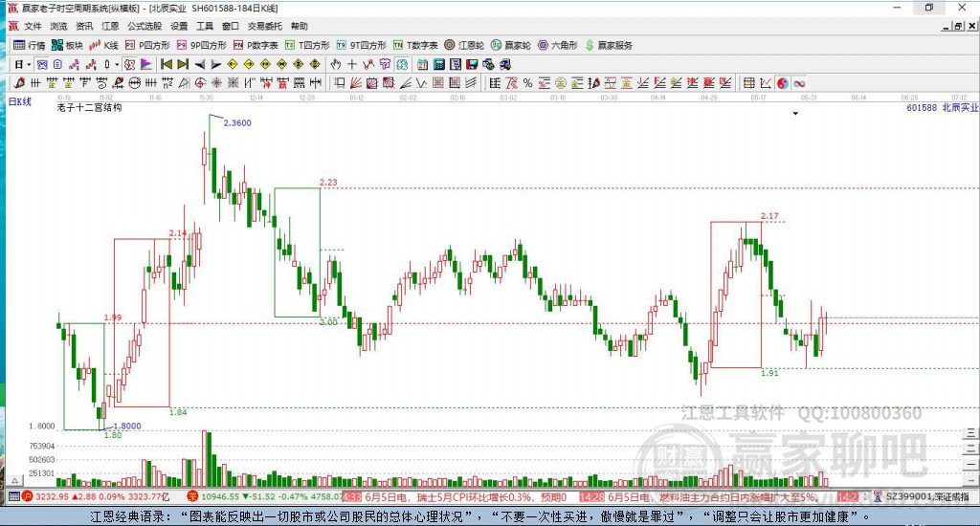Jump to last bar with skip-to-end icon

(x=183, y=64)
